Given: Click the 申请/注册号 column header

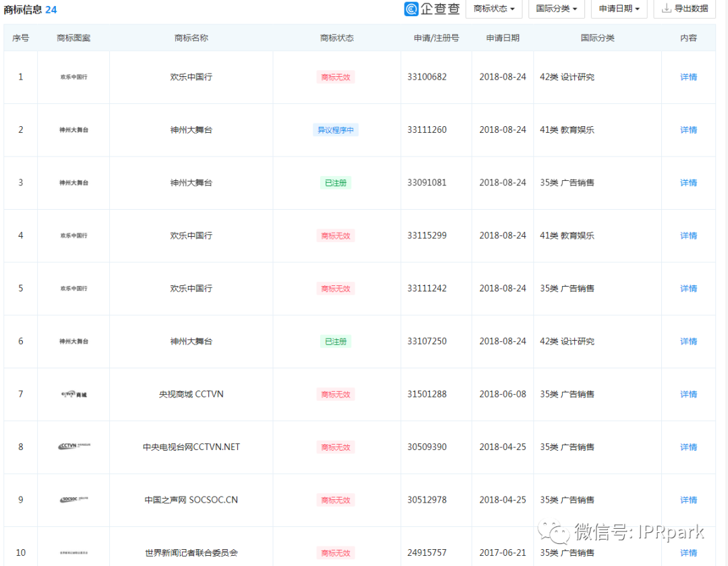Looking at the screenshot, I should pos(436,38).
